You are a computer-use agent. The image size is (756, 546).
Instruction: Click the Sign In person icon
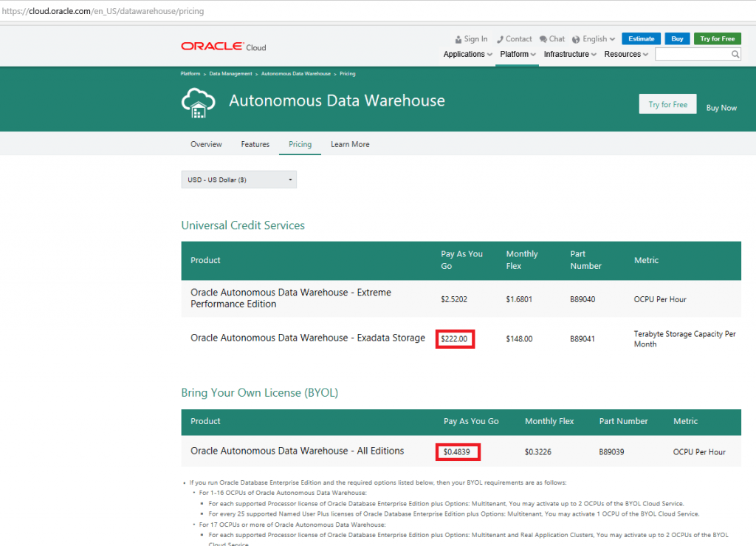tap(458, 39)
